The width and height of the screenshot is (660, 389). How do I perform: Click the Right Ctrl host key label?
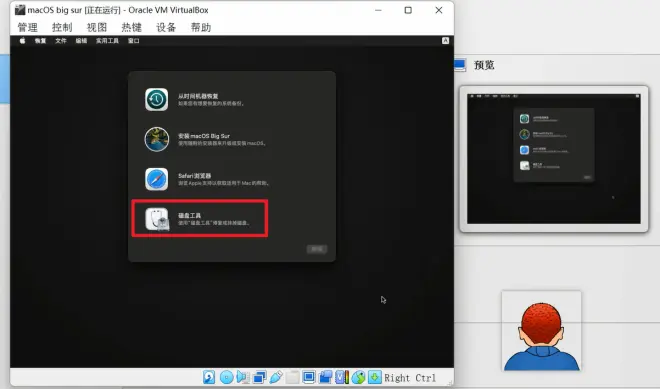coord(410,378)
